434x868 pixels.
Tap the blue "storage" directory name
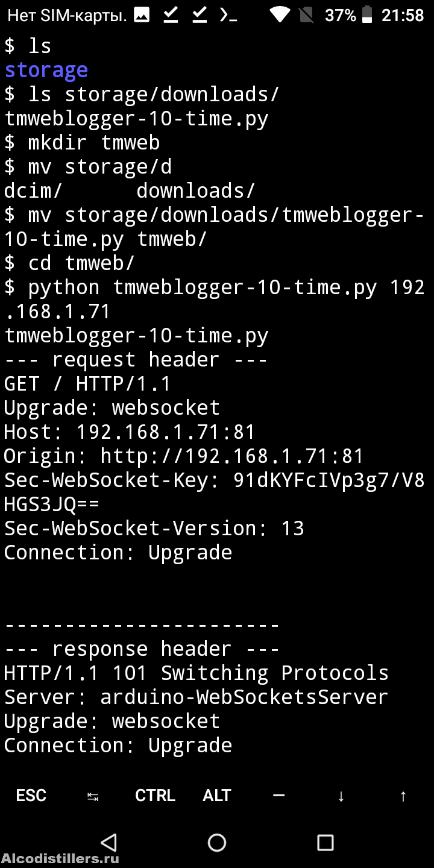click(46, 70)
